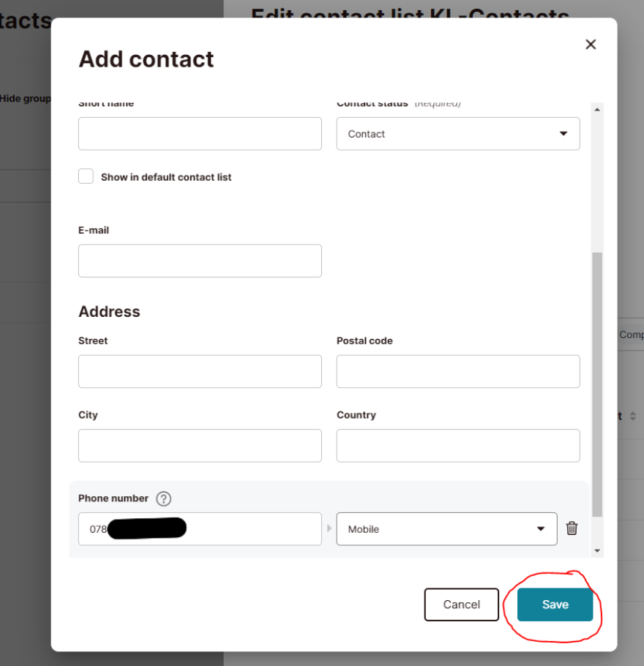
Task: Click the dialog vertical scrollbar thumb
Action: pos(597,384)
